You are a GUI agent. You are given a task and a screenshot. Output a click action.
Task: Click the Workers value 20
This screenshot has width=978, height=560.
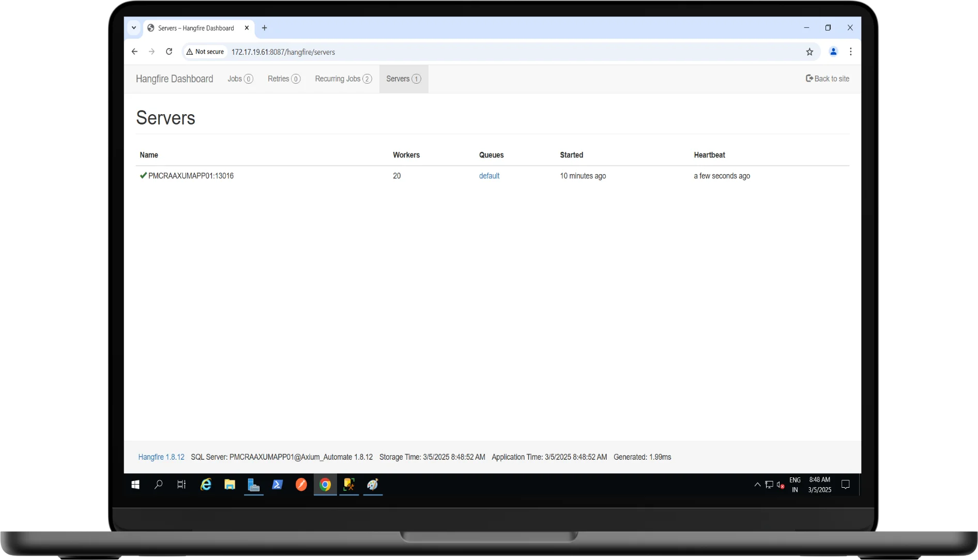(x=397, y=176)
